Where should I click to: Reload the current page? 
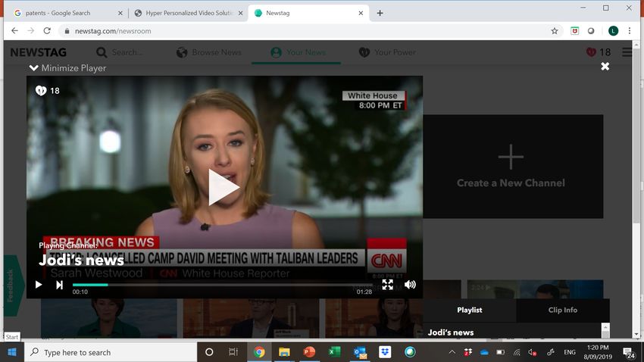click(47, 31)
